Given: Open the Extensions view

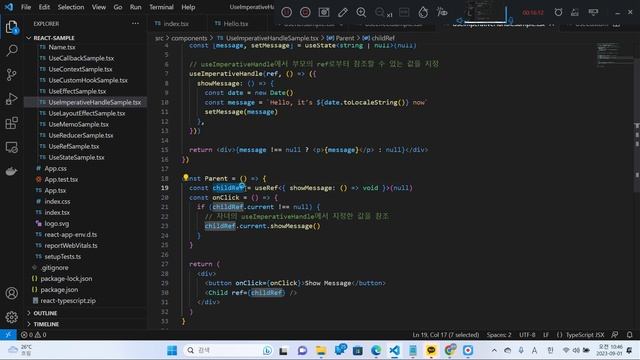Looking at the screenshot, I should tap(11, 123).
